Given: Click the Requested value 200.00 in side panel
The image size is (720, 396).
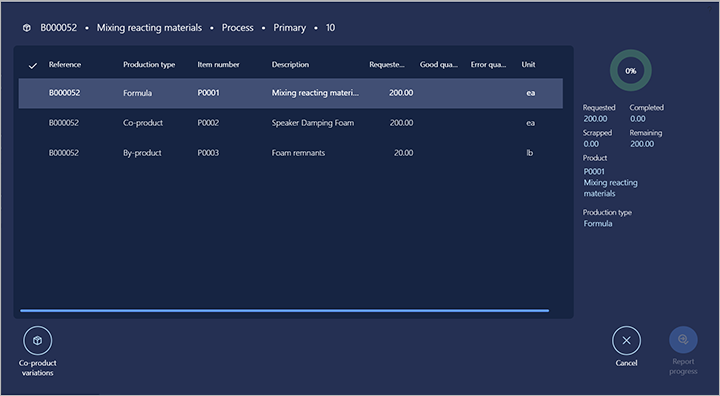Looking at the screenshot, I should click(x=595, y=119).
